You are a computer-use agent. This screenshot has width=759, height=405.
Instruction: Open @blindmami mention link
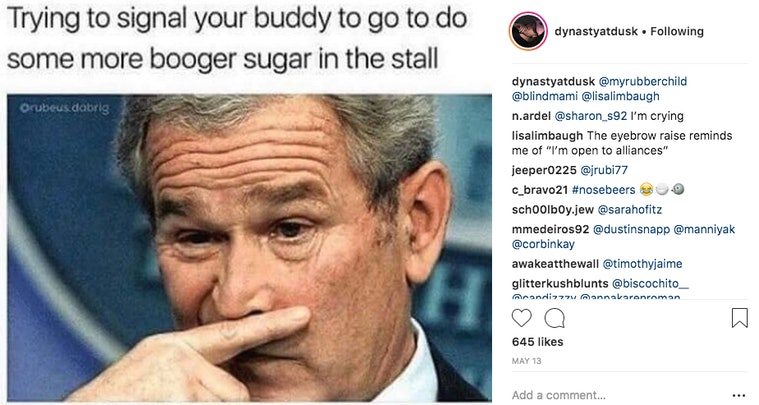coord(545,96)
